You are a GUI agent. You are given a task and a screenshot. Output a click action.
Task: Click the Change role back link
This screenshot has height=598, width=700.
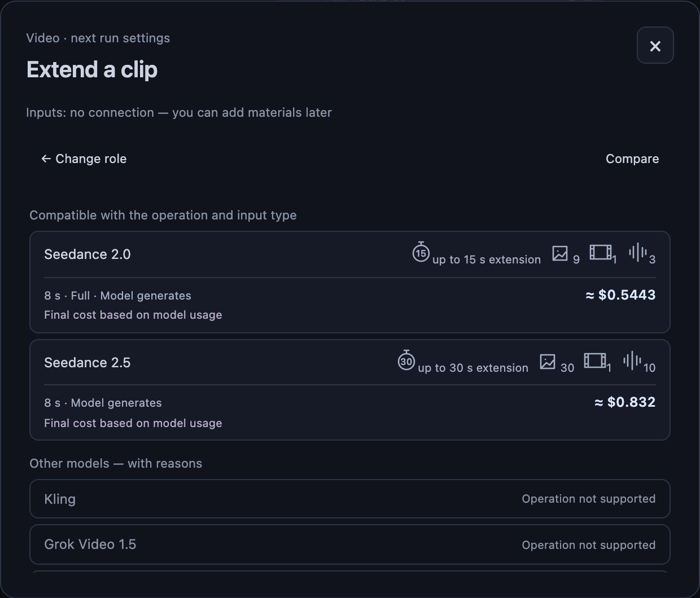84,159
